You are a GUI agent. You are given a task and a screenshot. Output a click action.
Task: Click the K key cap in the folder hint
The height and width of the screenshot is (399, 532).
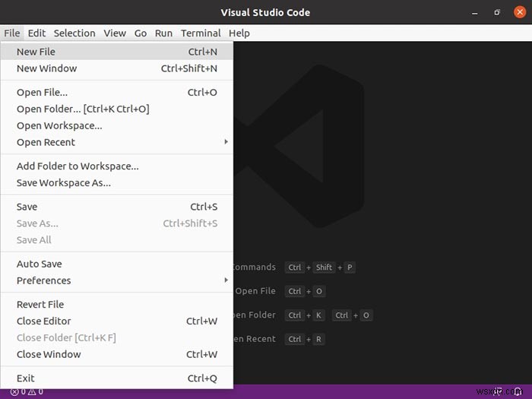(318, 315)
